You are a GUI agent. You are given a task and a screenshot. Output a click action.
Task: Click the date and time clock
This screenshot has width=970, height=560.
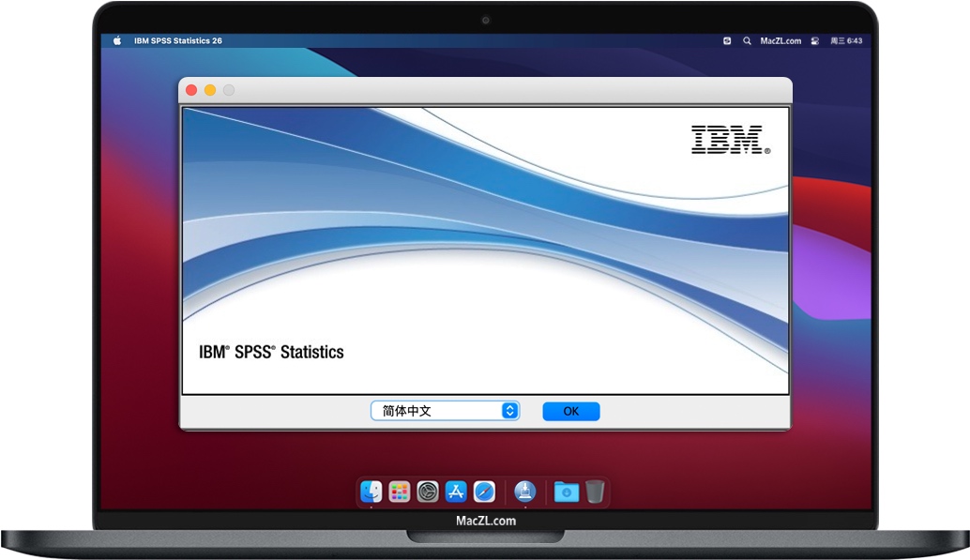[848, 41]
